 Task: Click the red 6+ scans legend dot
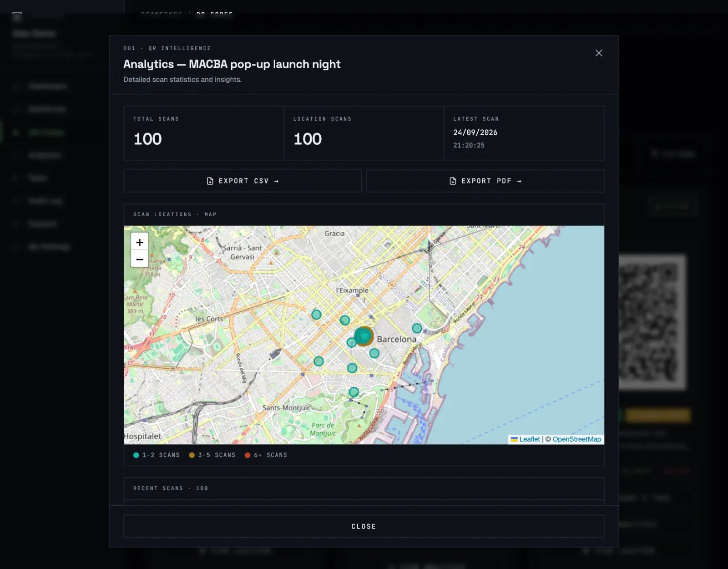[248, 455]
